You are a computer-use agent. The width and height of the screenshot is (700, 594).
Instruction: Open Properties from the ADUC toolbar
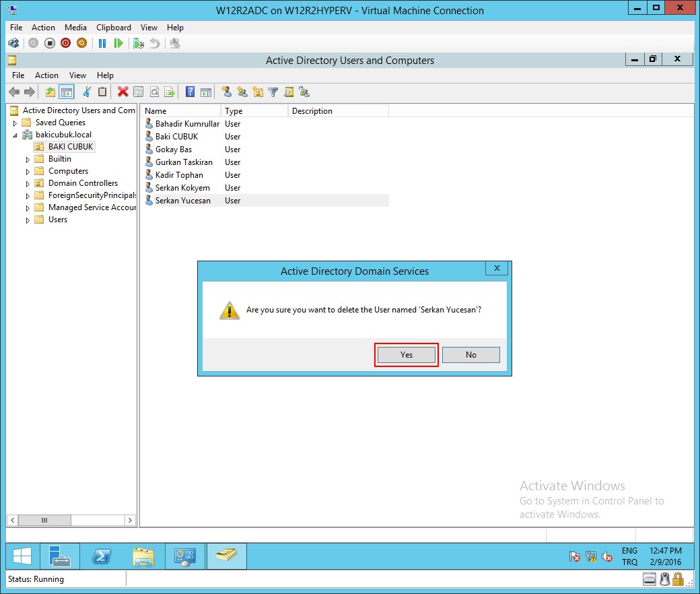[x=139, y=92]
